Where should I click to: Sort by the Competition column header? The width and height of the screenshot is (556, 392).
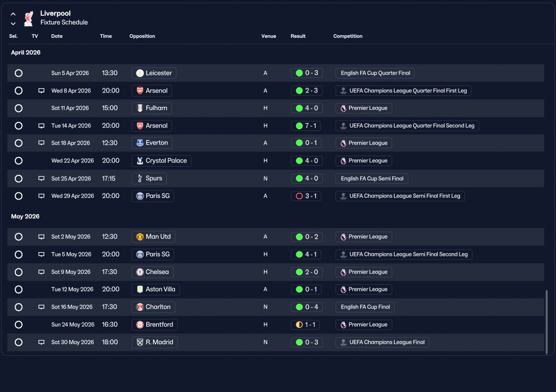[348, 36]
